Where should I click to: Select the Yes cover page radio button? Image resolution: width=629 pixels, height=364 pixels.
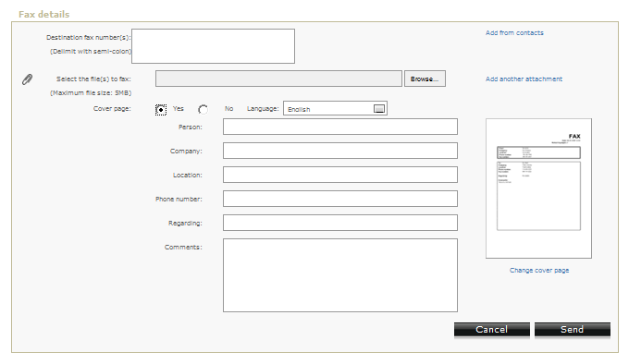(161, 109)
